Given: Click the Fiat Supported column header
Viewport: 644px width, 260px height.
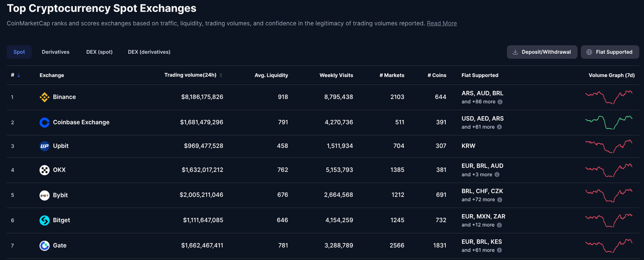Looking at the screenshot, I should click(x=480, y=75).
